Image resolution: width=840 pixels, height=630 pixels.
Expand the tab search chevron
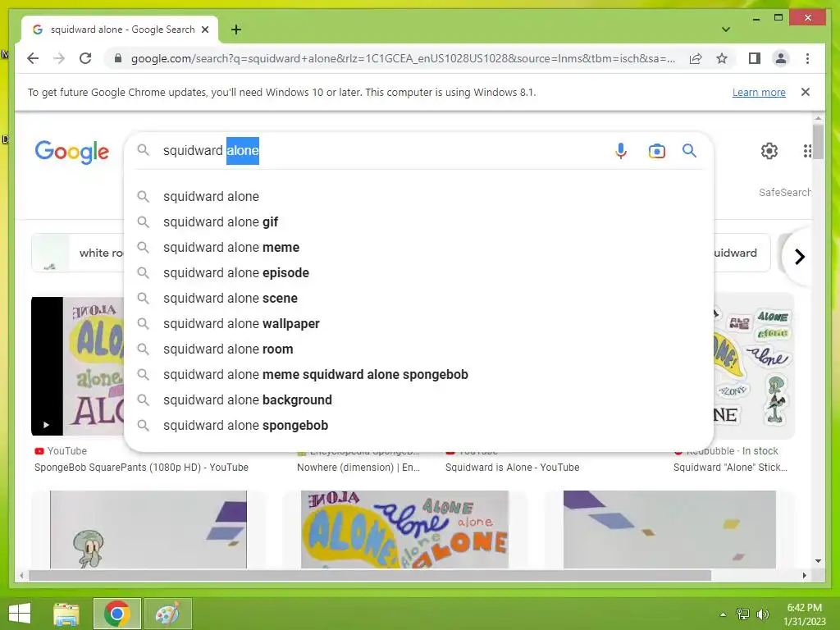click(726, 30)
